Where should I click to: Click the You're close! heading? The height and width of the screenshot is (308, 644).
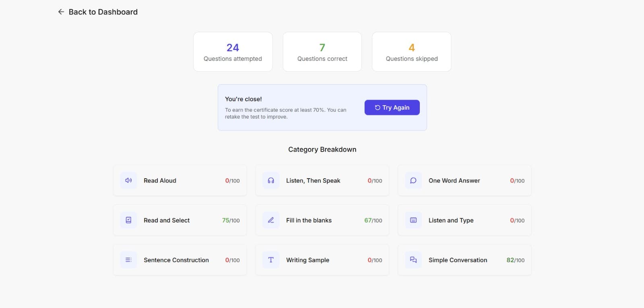[x=243, y=99]
